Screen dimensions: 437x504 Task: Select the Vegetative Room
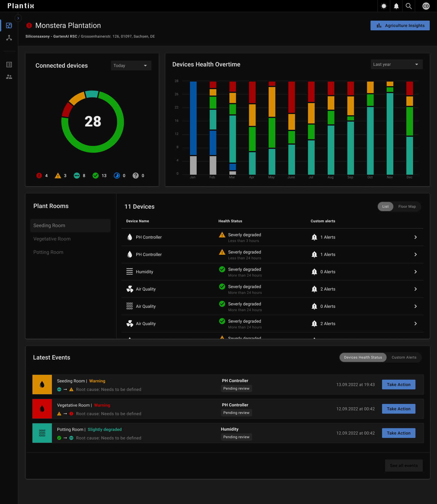(70, 239)
